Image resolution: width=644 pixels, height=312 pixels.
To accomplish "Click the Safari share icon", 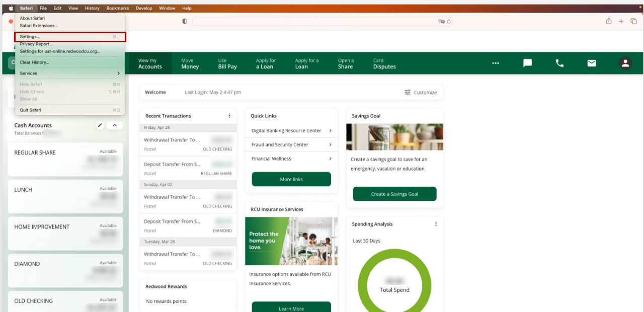I will 609,21.
